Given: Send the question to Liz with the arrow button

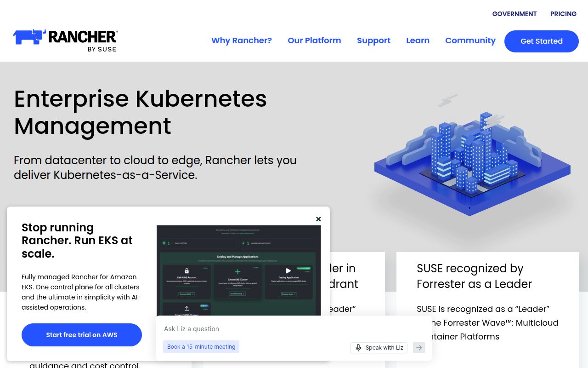Looking at the screenshot, I should tap(418, 348).
